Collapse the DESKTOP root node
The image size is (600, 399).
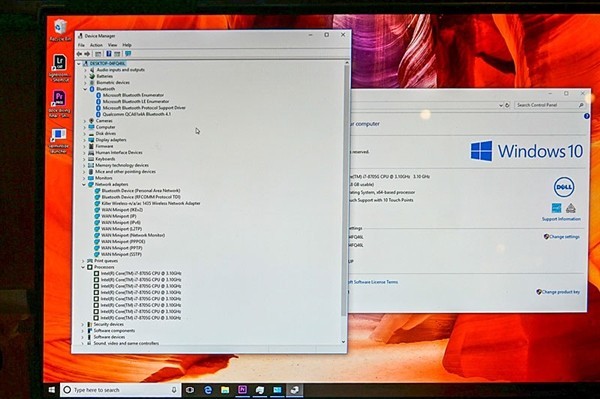(79, 64)
